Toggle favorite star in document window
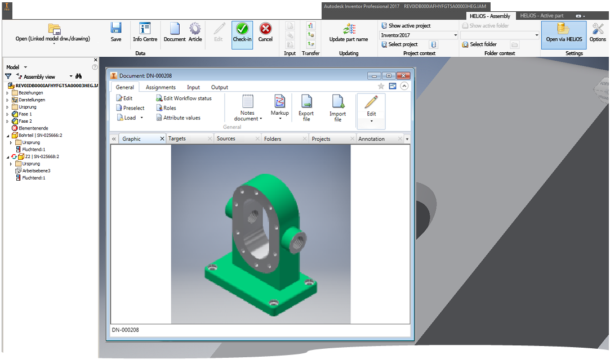This screenshot has width=610, height=364. [381, 86]
